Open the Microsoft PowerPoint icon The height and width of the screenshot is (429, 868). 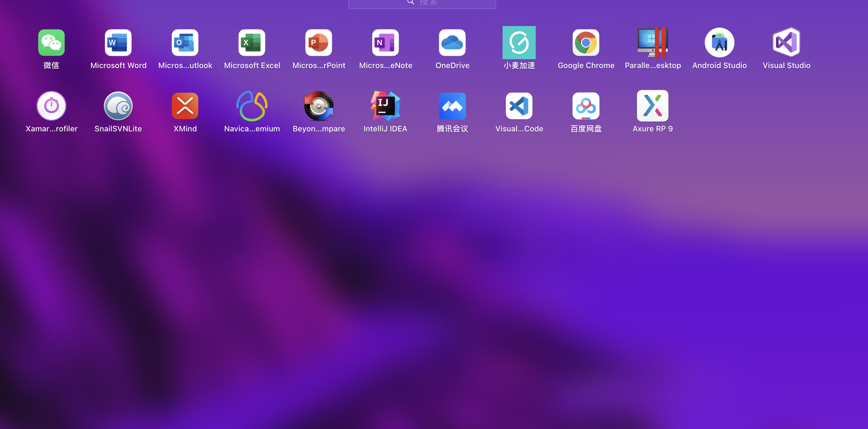pos(318,43)
